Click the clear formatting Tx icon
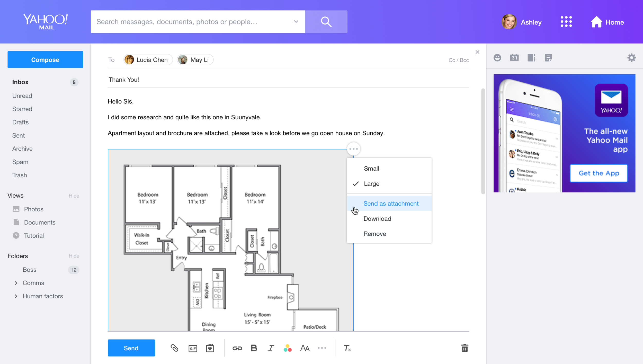 [x=347, y=348]
